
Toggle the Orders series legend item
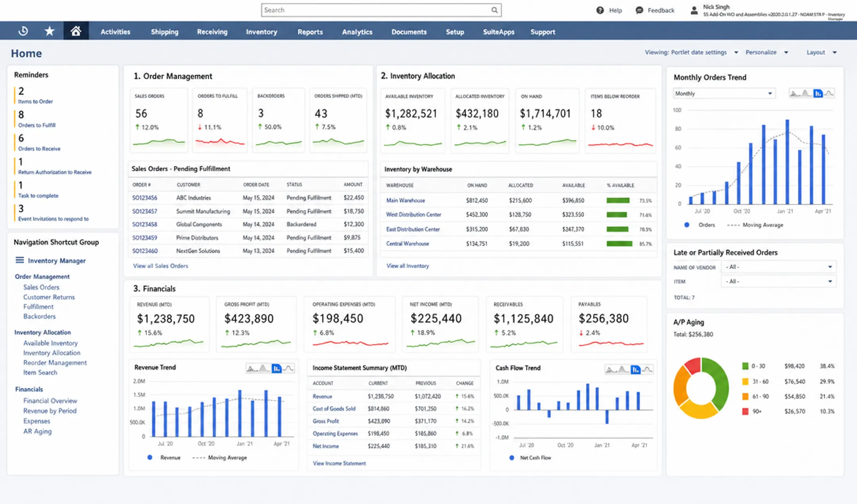(700, 225)
